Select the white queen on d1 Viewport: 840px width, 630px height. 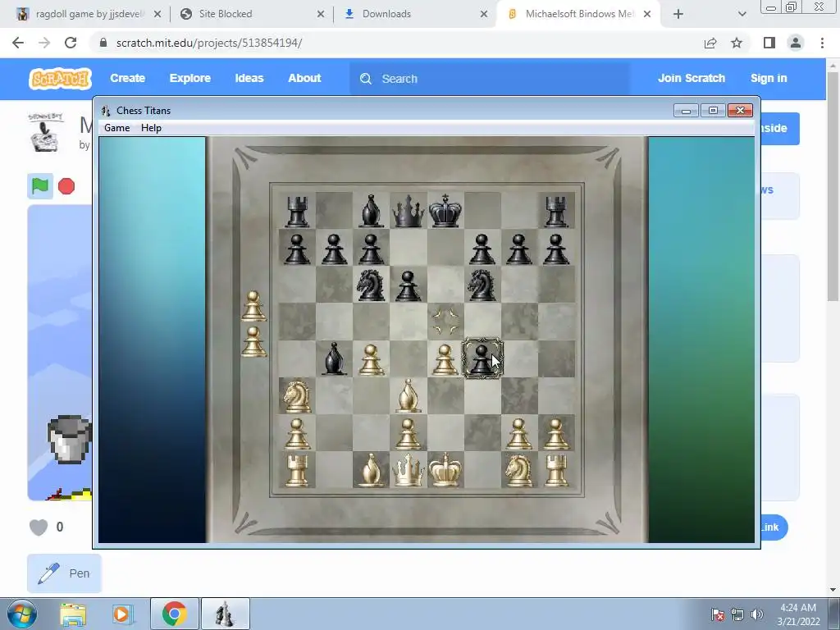click(409, 470)
